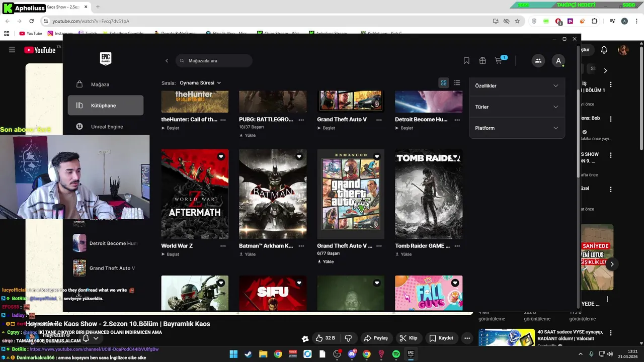This screenshot has height=362, width=644.
Task: Click the Epic Games taskbar icon
Action: pos(411,354)
